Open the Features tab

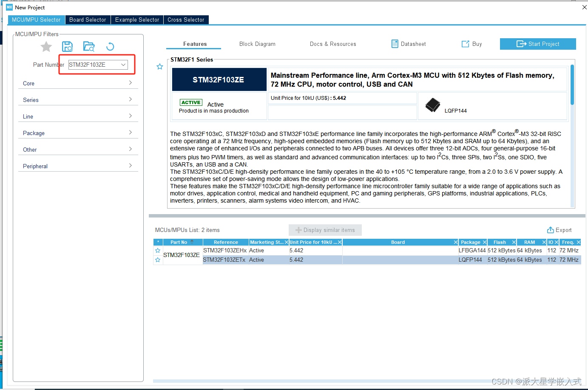(195, 44)
